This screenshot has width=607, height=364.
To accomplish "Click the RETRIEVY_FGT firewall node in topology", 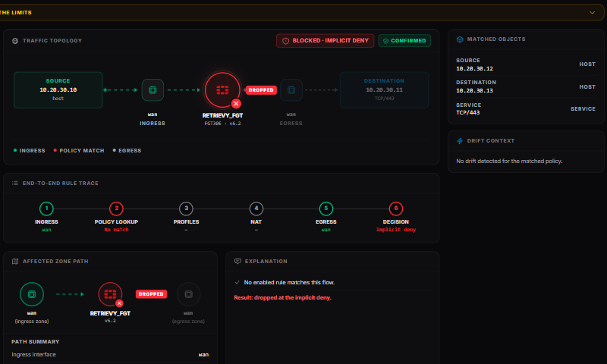I will tap(222, 90).
